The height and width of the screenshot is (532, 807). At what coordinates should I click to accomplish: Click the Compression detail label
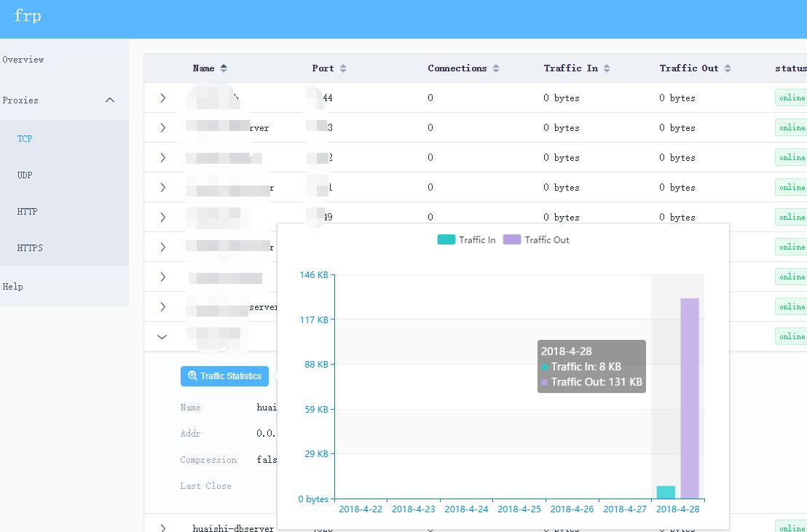coord(208,460)
